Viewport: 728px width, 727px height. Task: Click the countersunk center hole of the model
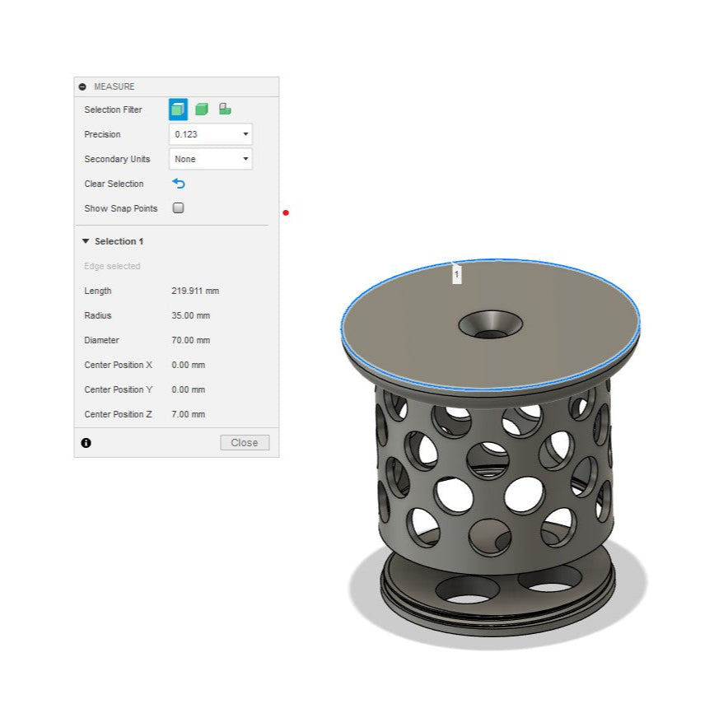(x=491, y=325)
